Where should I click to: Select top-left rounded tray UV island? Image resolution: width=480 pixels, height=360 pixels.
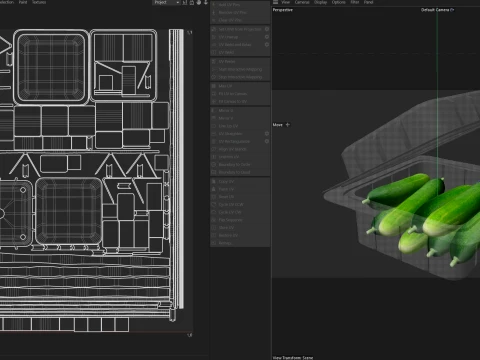click(51, 67)
